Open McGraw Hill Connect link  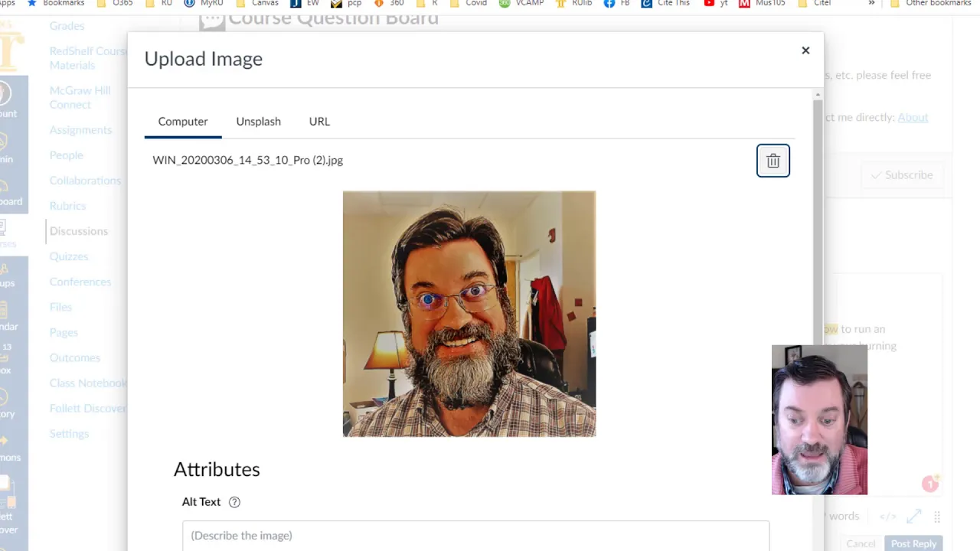[80, 97]
